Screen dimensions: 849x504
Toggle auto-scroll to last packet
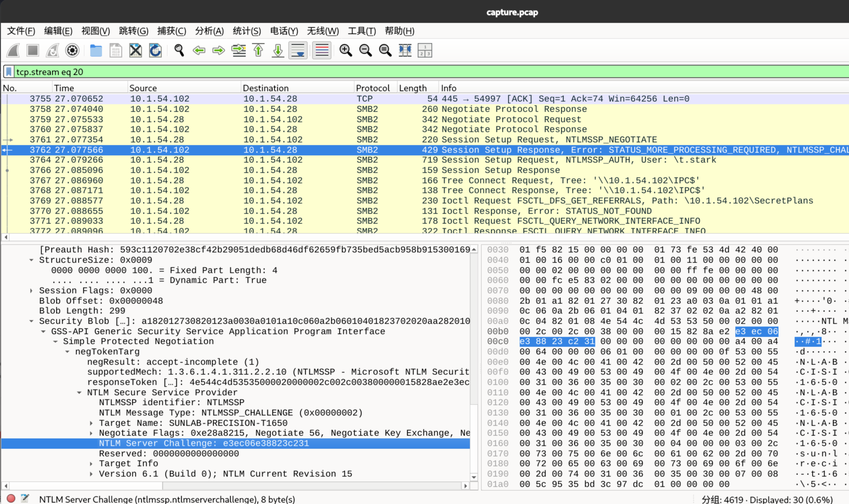pyautogui.click(x=298, y=50)
